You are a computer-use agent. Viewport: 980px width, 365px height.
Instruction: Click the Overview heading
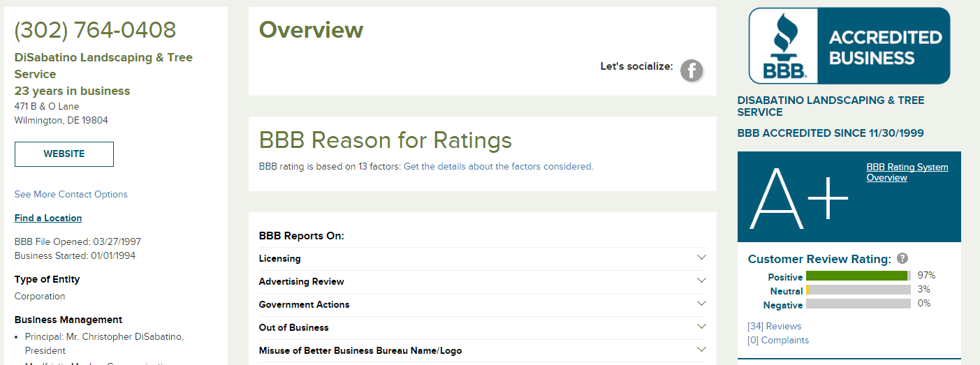tap(312, 30)
